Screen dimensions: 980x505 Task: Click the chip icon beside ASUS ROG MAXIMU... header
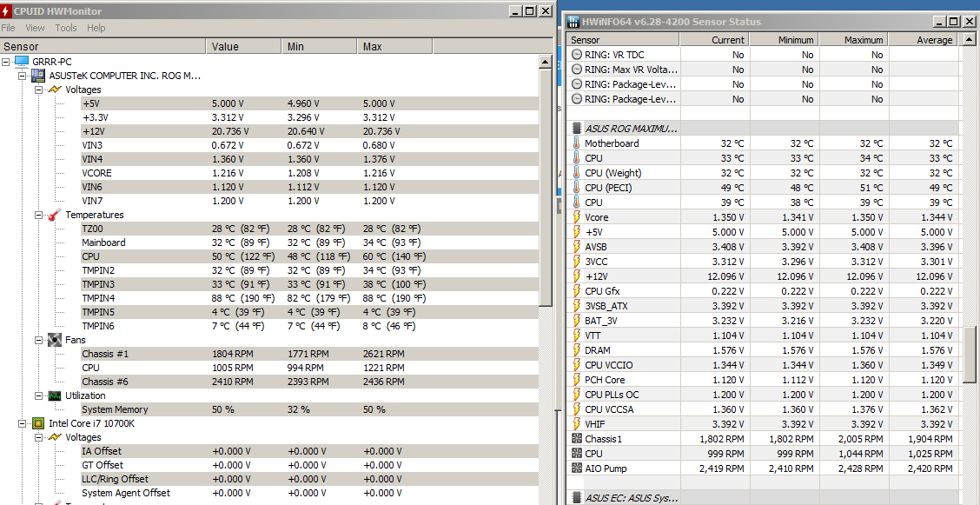coord(577,128)
